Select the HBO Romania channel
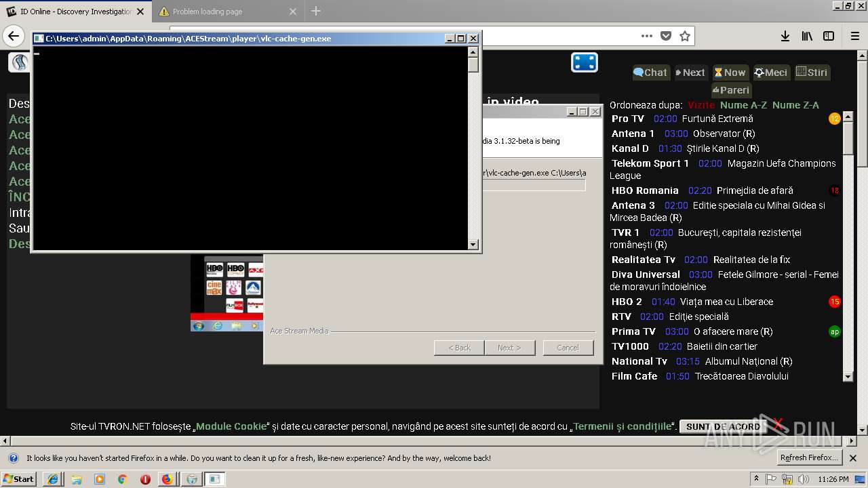 point(645,190)
